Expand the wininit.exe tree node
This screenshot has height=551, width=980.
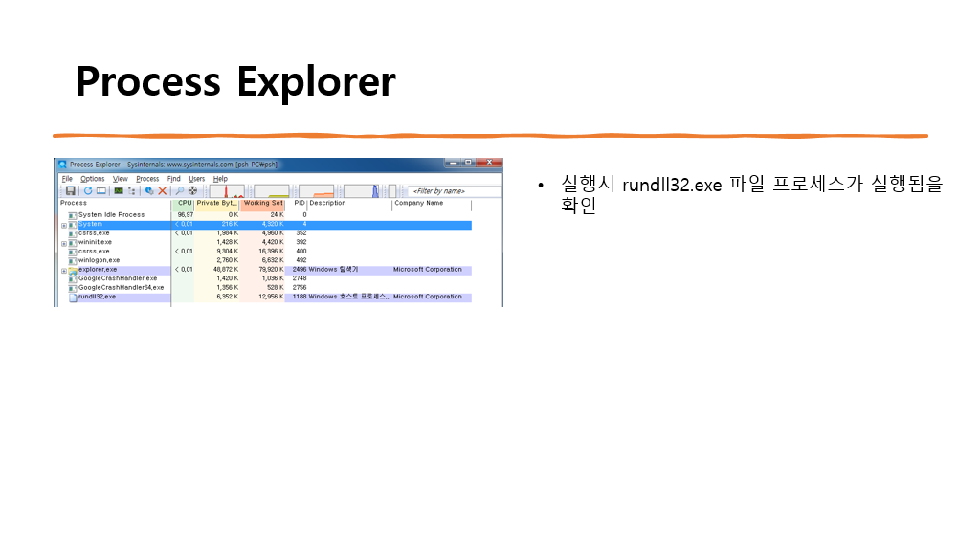64,243
